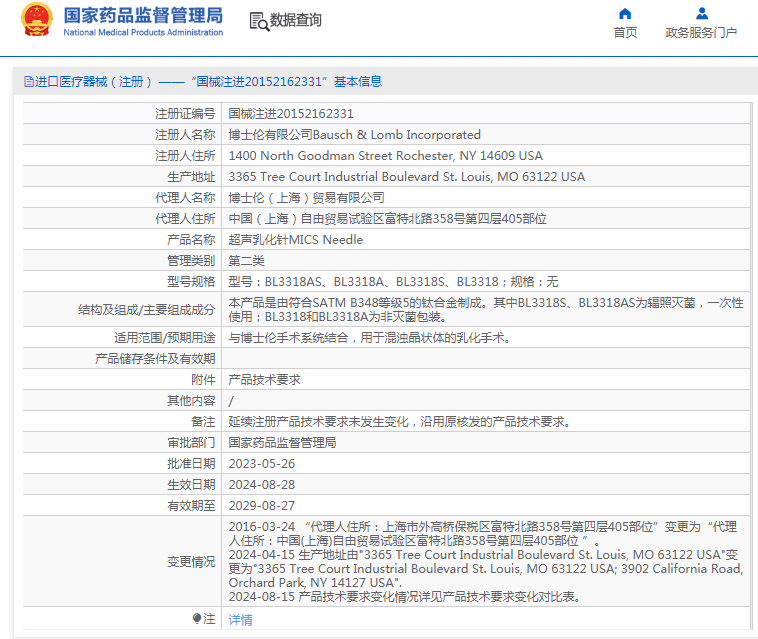The image size is (758, 639).
Task: Select expiry date 2029-08-27
Action: click(262, 506)
